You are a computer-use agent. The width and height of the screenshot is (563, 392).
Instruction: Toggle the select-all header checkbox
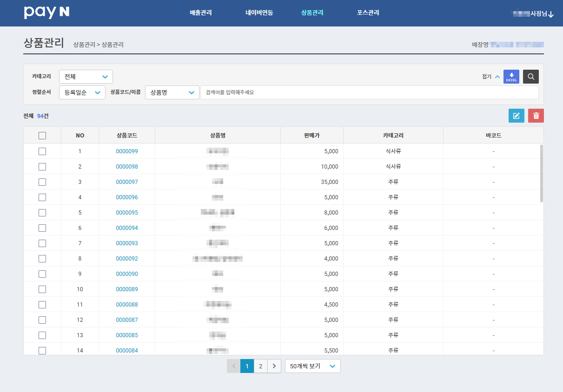pos(42,136)
